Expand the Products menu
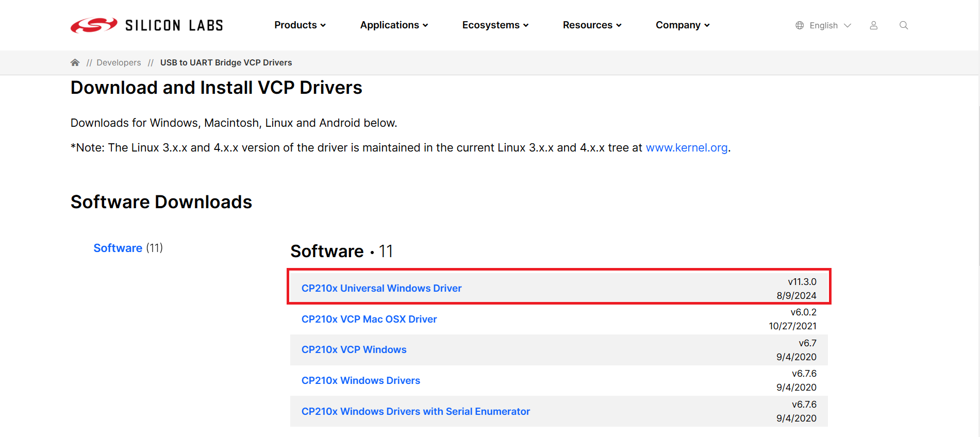980x437 pixels. 300,25
